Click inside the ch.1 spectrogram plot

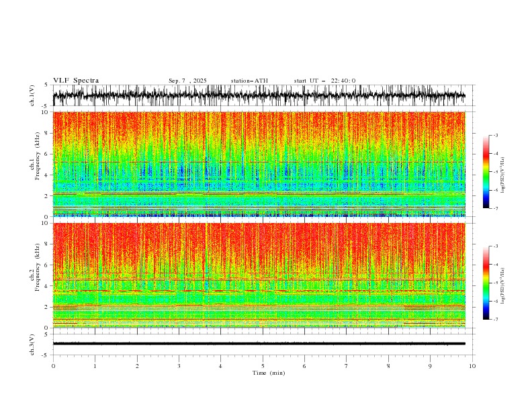259,164
